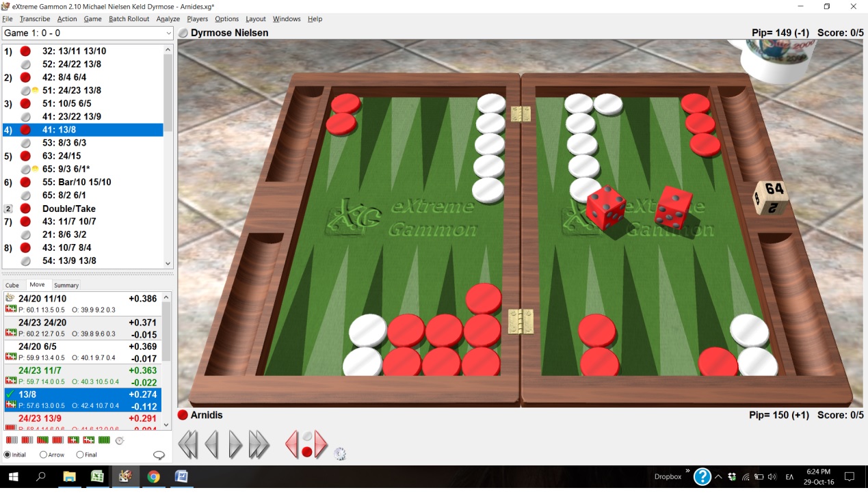Select analysis entry 24/23 11/7
Viewport: 868px width, 501px height.
pos(82,376)
